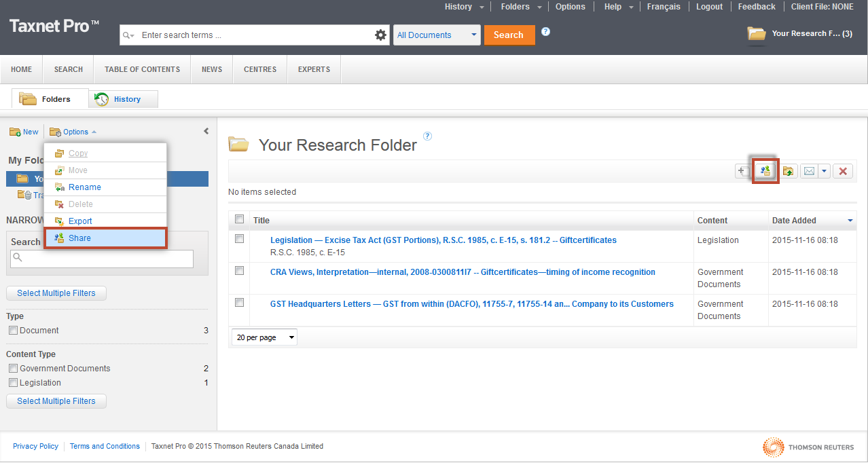Click the main search terms input field
This screenshot has width=868, height=465.
point(256,35)
